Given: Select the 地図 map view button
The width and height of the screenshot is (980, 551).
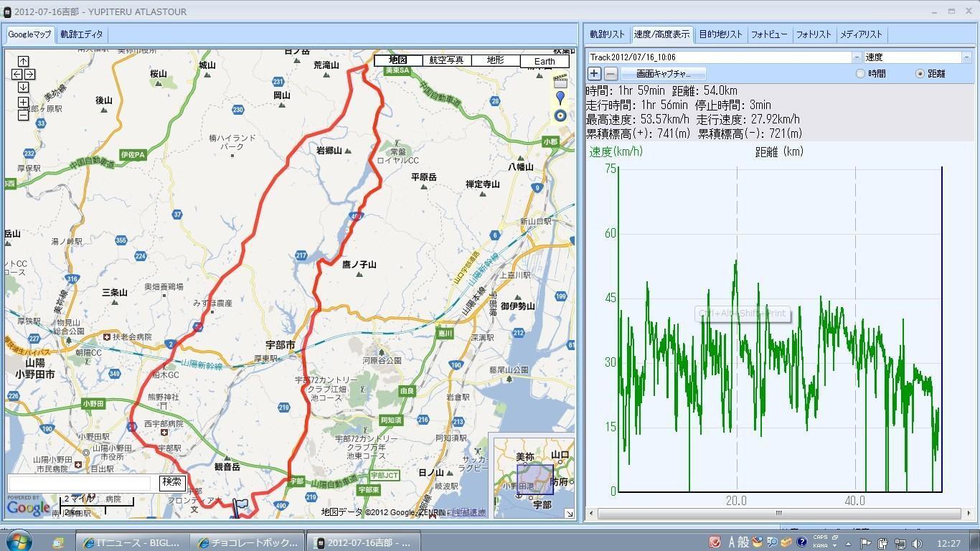Looking at the screenshot, I should (398, 60).
